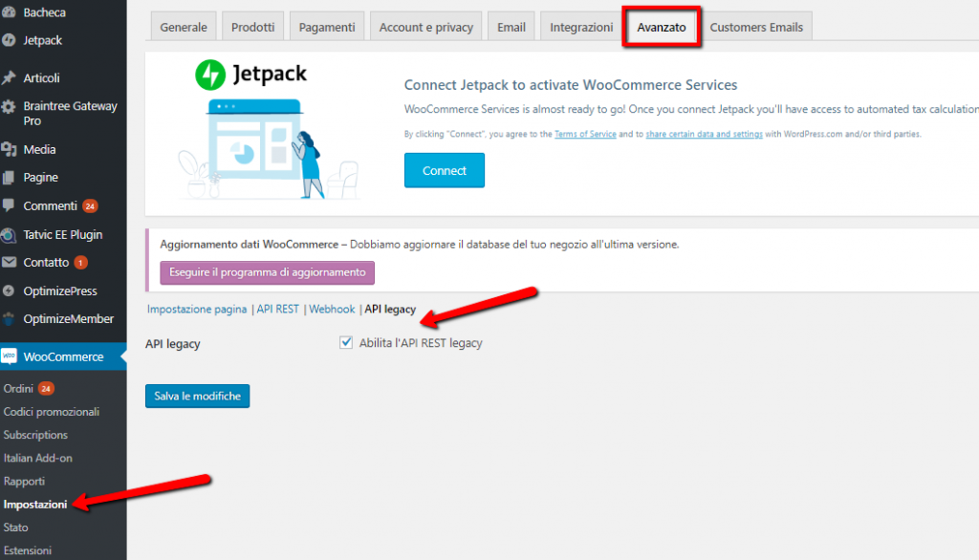979x560 pixels.
Task: Open the Italian Add-on submenu item
Action: (38, 459)
